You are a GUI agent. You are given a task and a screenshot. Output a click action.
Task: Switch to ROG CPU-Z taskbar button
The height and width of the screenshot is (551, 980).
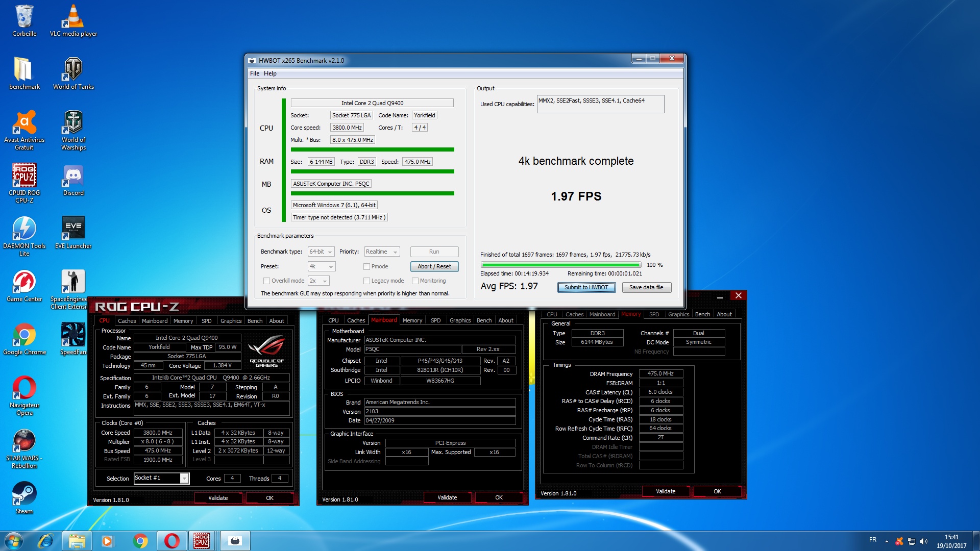[x=202, y=541]
